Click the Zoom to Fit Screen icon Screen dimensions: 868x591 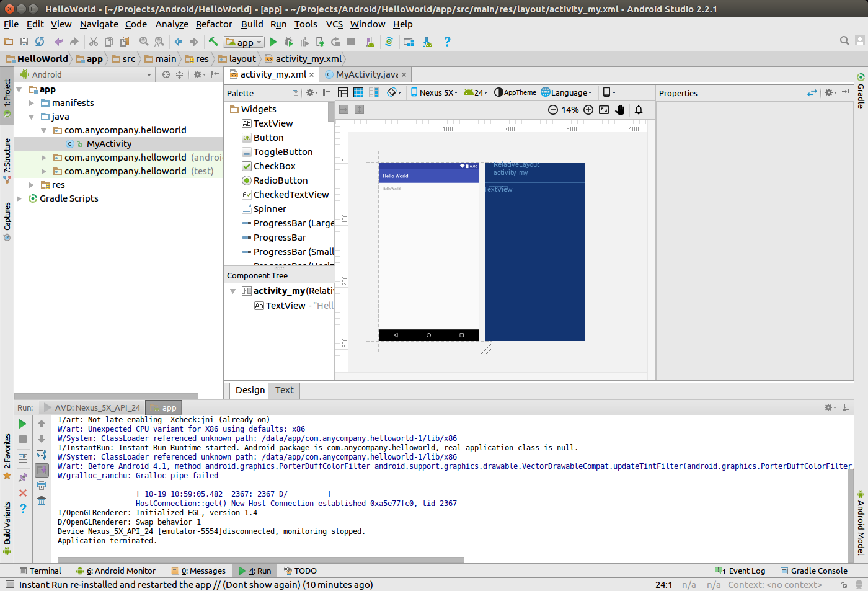[604, 110]
